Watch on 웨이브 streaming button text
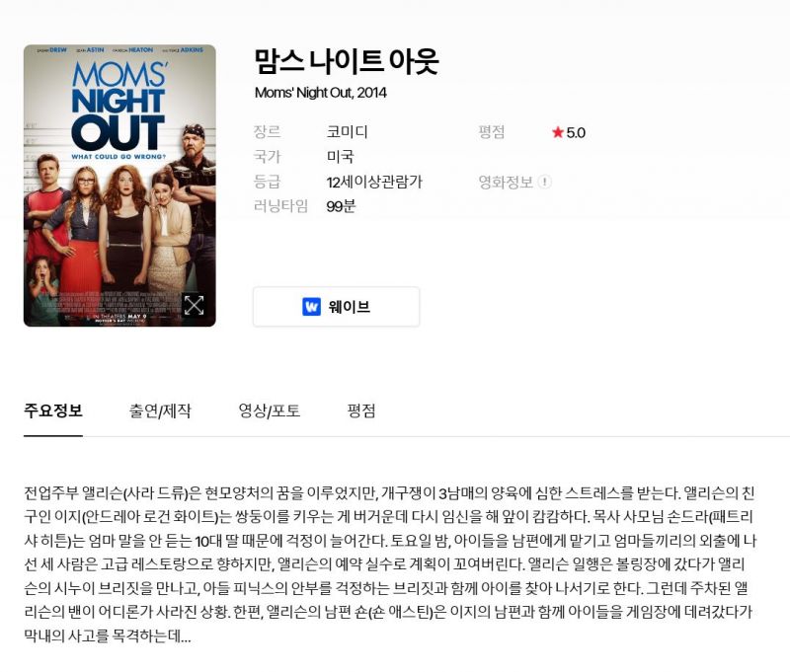Screen dimensions: 790x672 pos(350,307)
